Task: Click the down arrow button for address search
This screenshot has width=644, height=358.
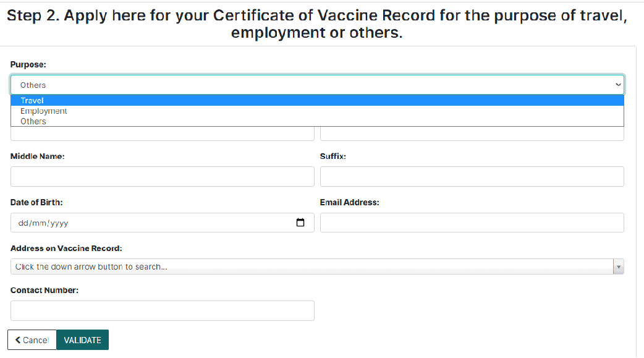Action: coord(618,266)
